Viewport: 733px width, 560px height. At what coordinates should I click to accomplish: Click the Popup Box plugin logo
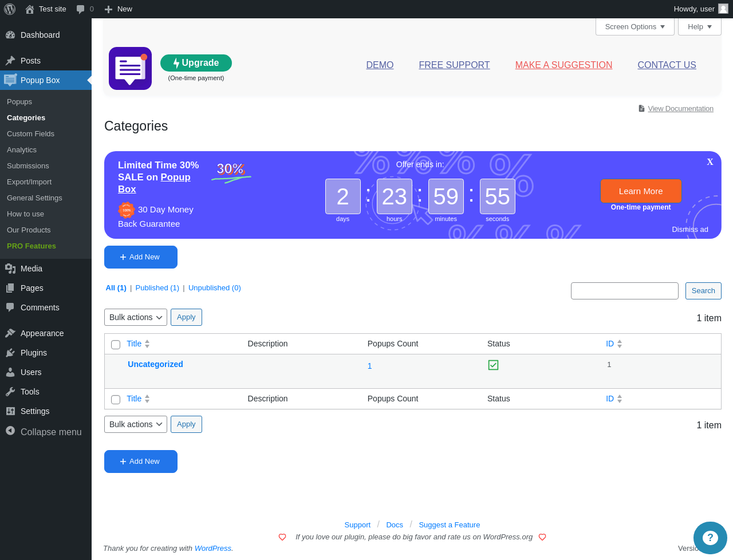click(131, 68)
